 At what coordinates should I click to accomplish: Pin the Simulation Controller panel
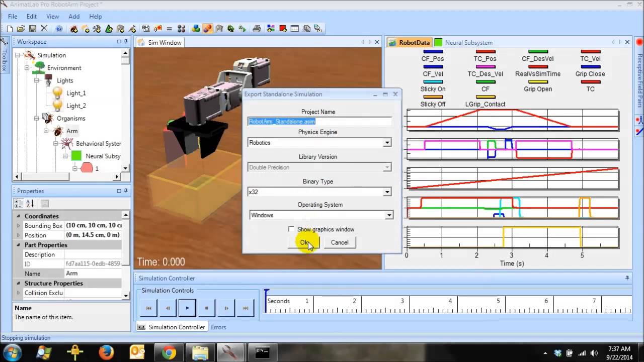coord(627,278)
